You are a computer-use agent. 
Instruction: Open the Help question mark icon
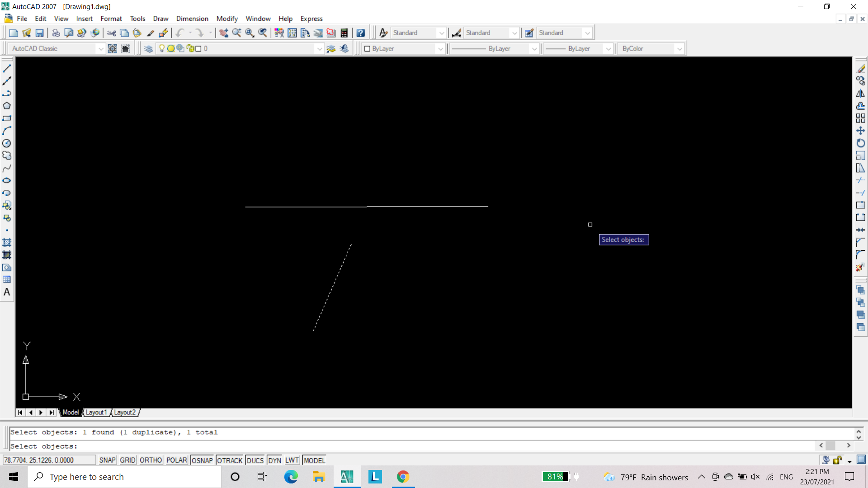point(361,33)
